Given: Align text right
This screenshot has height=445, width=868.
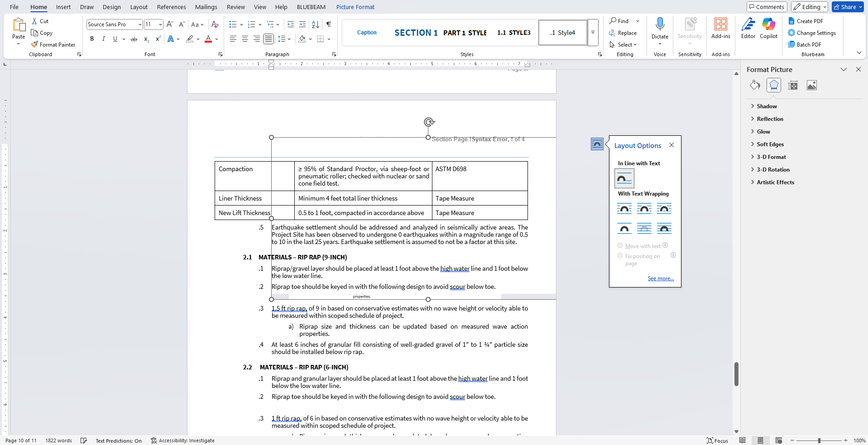Looking at the screenshot, I should (x=257, y=39).
